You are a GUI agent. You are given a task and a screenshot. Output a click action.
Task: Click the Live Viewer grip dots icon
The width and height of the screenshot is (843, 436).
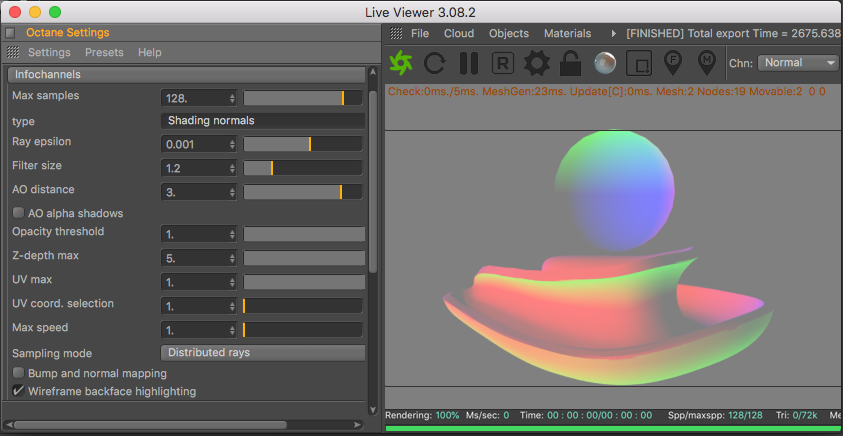click(396, 33)
